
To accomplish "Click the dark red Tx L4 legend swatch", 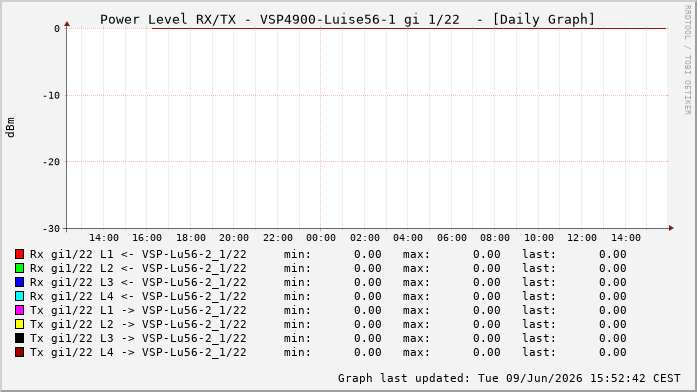I will (x=19, y=352).
